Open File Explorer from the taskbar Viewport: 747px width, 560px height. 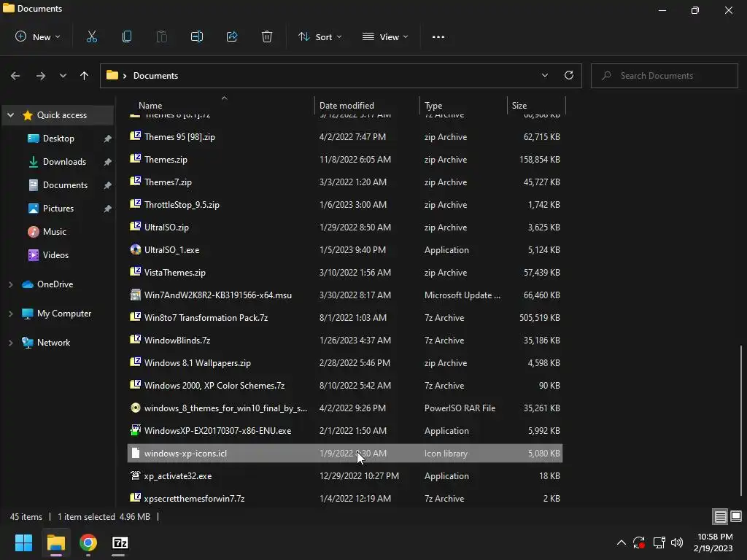click(55, 542)
